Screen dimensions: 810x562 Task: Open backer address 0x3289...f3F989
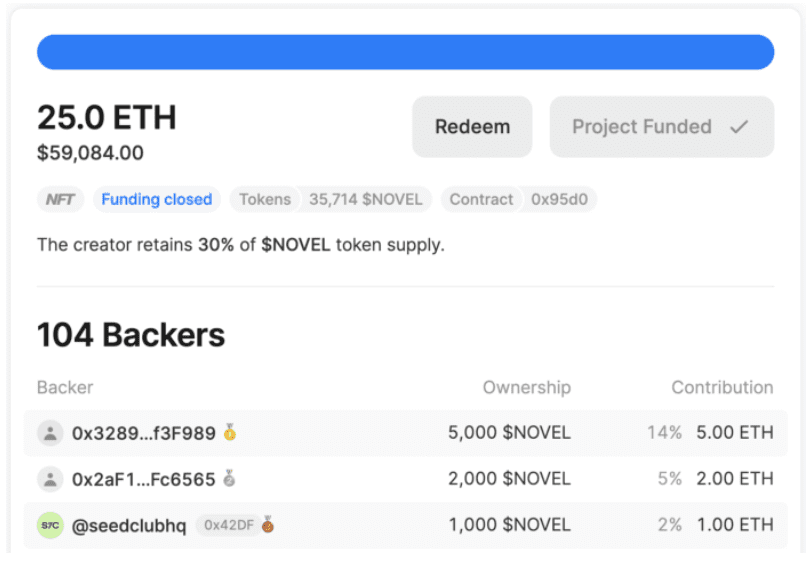[x=143, y=433]
